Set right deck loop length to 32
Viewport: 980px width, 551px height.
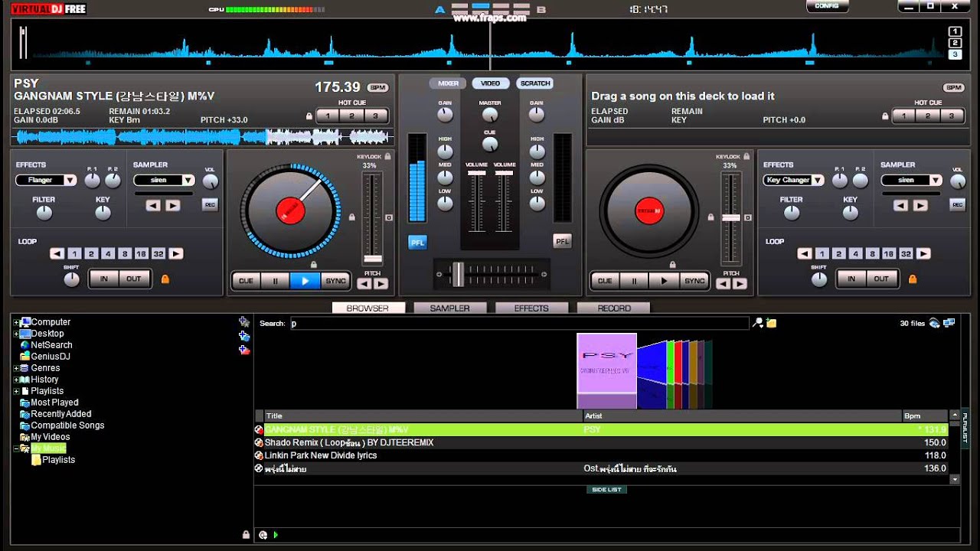point(906,254)
